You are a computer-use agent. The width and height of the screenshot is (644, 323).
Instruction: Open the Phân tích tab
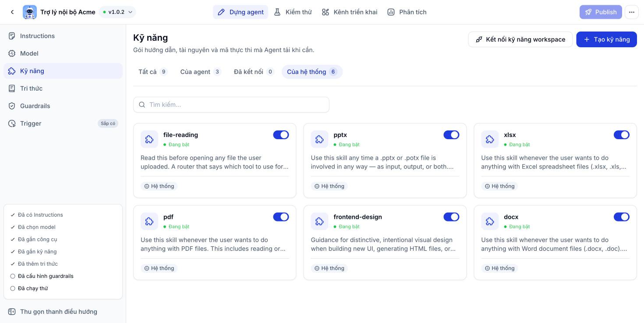pyautogui.click(x=407, y=12)
